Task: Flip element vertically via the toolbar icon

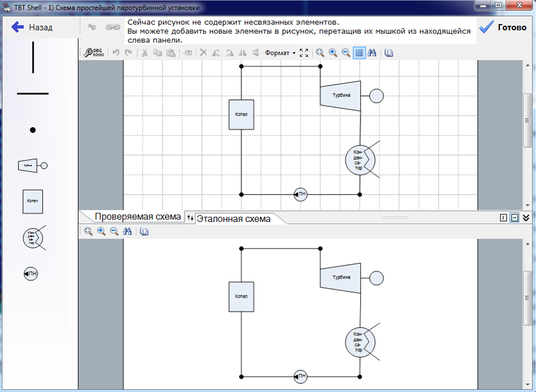Action: coord(255,53)
